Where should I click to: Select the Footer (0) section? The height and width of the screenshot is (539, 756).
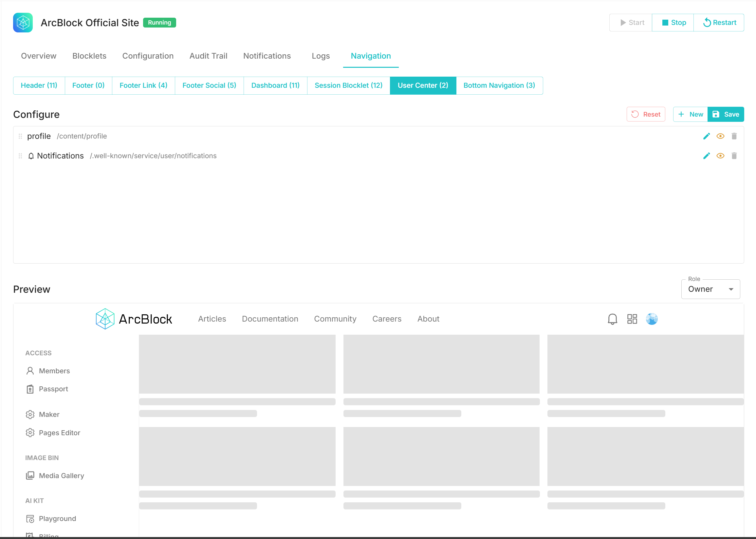pos(89,85)
